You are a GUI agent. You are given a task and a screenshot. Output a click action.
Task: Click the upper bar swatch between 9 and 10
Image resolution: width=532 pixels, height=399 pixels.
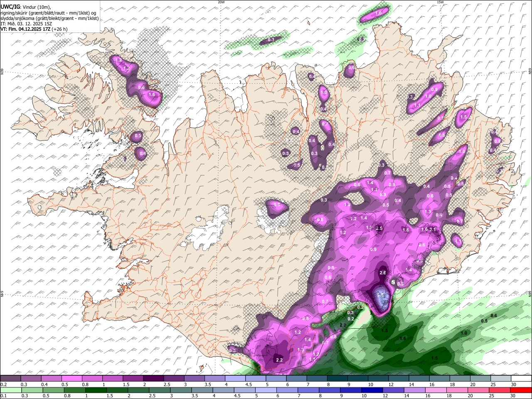tap(357, 378)
